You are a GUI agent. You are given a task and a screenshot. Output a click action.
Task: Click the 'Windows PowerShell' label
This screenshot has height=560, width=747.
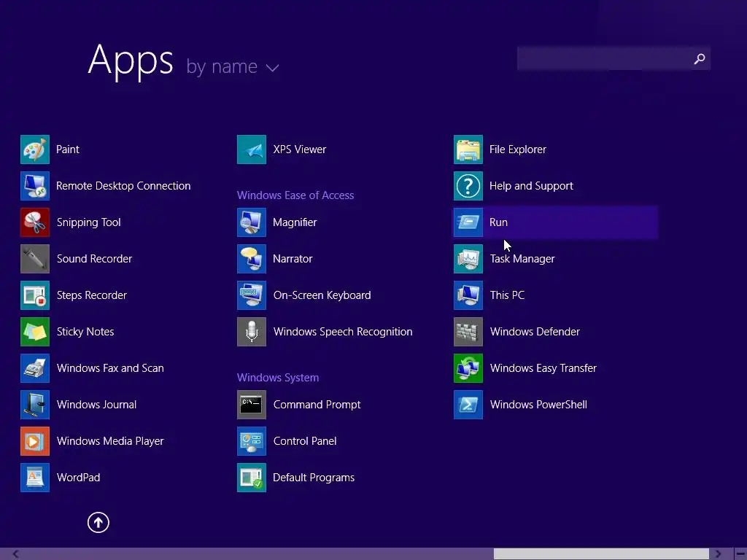[538, 405]
